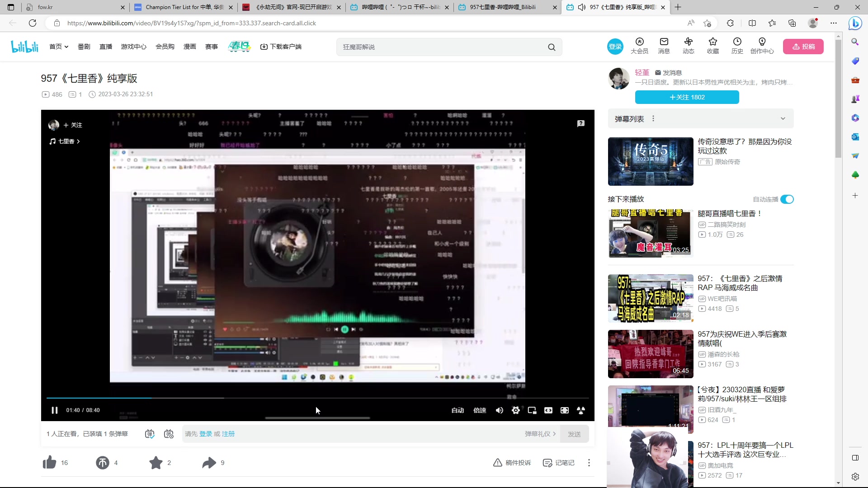This screenshot has height=488, width=868.
Task: Open 直播 in the top navigation
Action: 106,47
